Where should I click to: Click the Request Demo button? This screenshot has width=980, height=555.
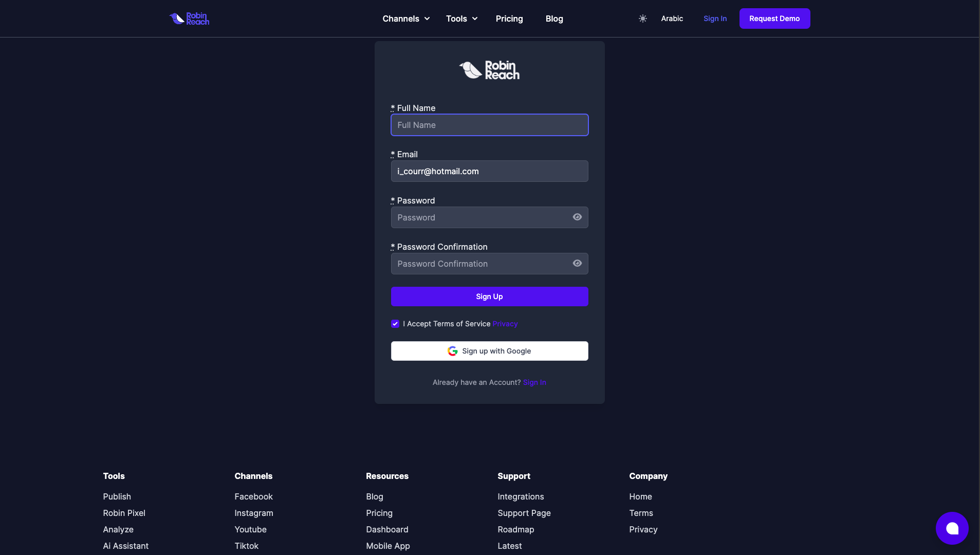pyautogui.click(x=774, y=18)
